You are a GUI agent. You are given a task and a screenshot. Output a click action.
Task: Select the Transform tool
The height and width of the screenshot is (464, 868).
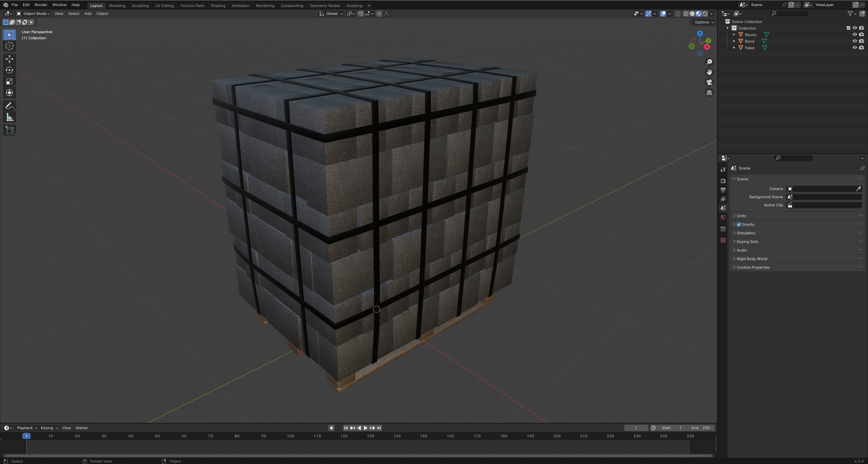pos(9,93)
